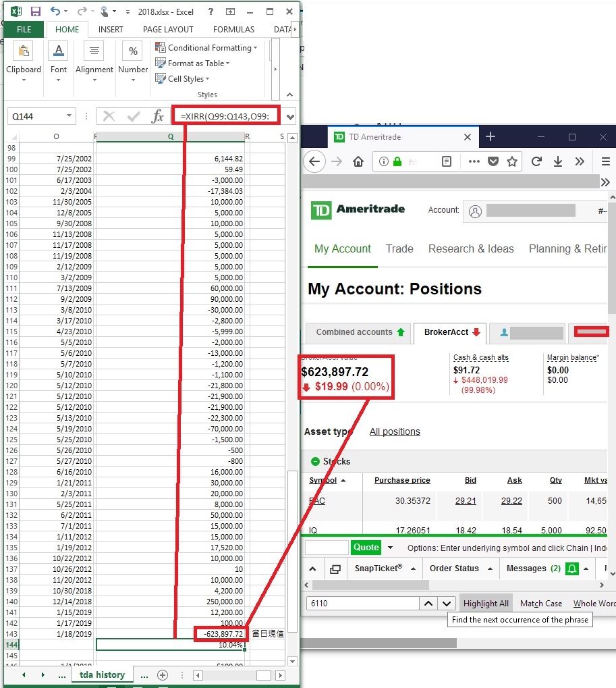Click the Excel sheet vertical scrollbar thumb
Screen dimensions: 616x688
(x=292, y=551)
